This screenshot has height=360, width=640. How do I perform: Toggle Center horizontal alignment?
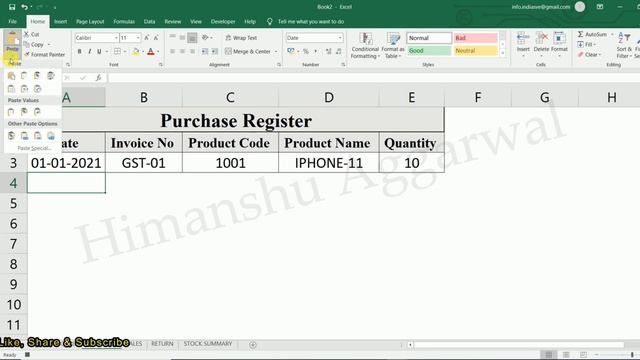(x=182, y=51)
